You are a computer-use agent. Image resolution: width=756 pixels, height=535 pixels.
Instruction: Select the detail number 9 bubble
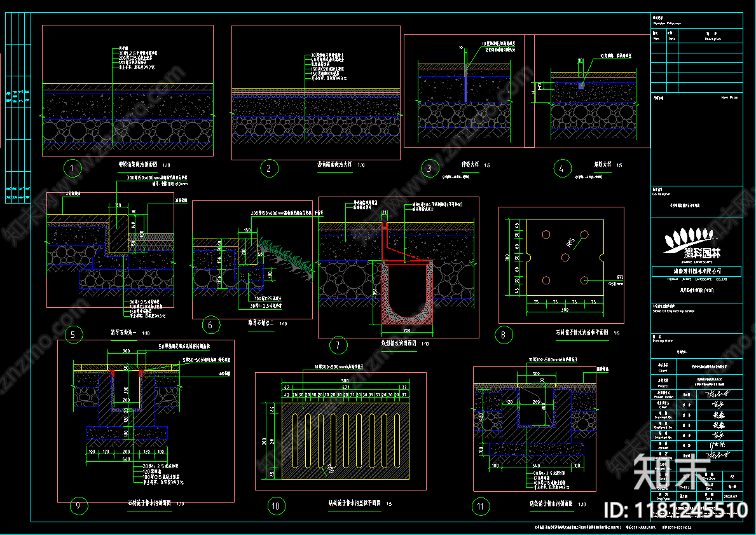click(x=79, y=506)
